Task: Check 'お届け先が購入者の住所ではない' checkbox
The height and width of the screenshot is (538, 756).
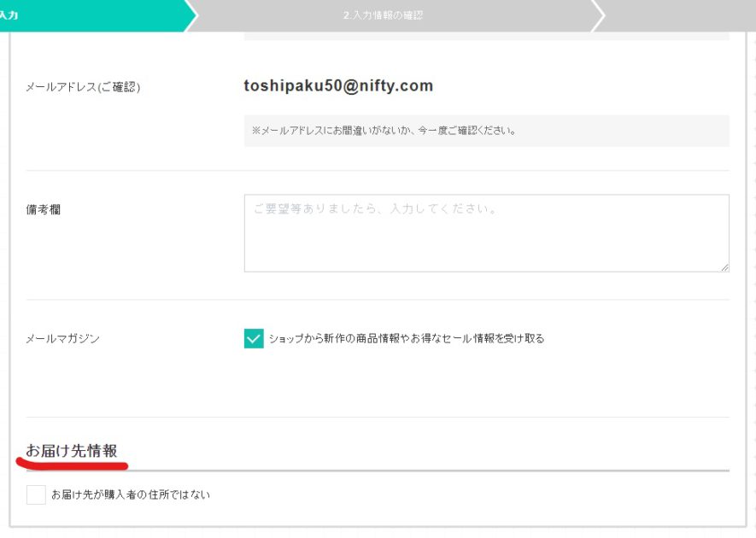Action: pos(36,494)
